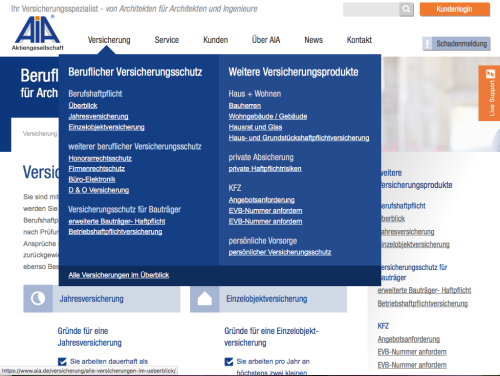Open sidebar Betriebshaftpflichtversicherung link
The height and width of the screenshot is (376, 500).
(x=423, y=304)
